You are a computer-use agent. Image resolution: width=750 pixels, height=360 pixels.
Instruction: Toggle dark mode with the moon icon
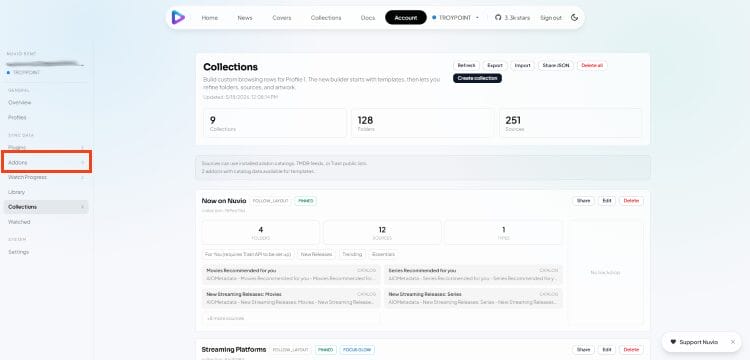(x=574, y=18)
